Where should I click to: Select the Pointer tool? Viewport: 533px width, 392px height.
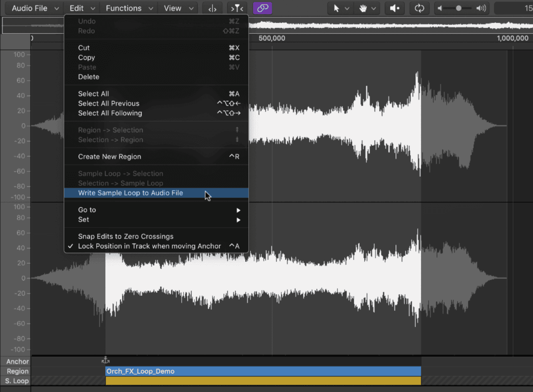point(336,8)
